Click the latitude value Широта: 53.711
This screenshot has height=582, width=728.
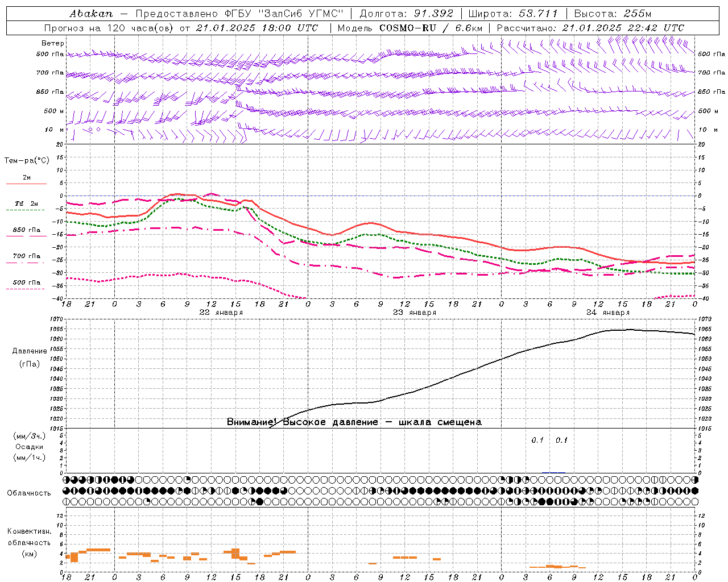(x=514, y=14)
